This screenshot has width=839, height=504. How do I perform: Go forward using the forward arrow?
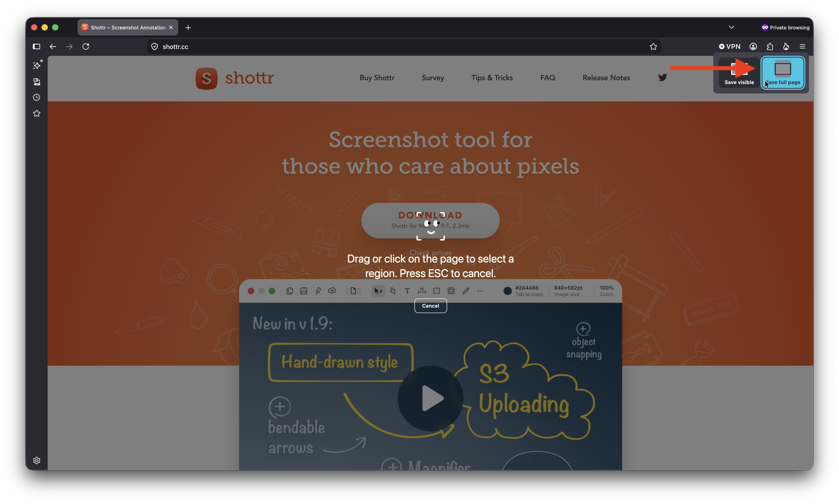point(69,47)
